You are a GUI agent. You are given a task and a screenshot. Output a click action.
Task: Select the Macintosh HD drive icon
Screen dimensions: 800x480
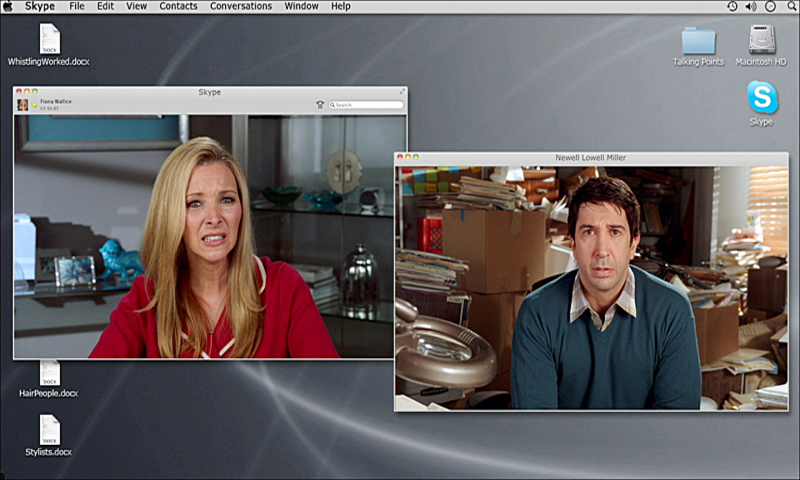pos(762,40)
